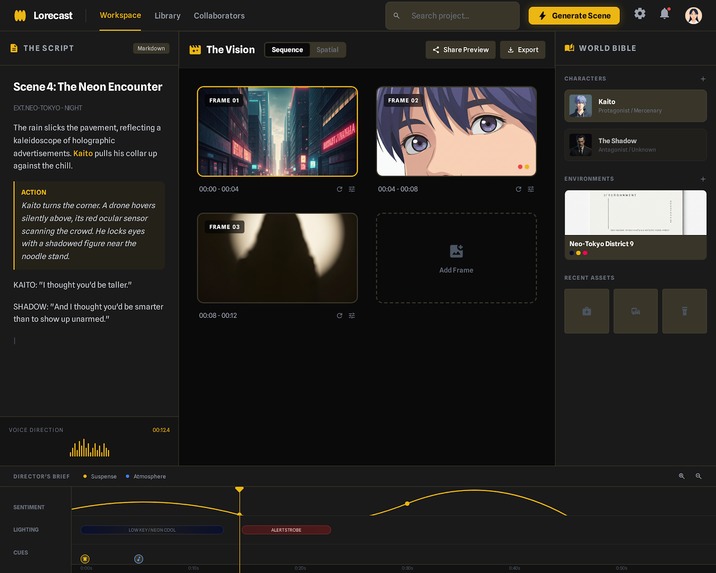Click the Lorecast logo icon

tap(20, 16)
